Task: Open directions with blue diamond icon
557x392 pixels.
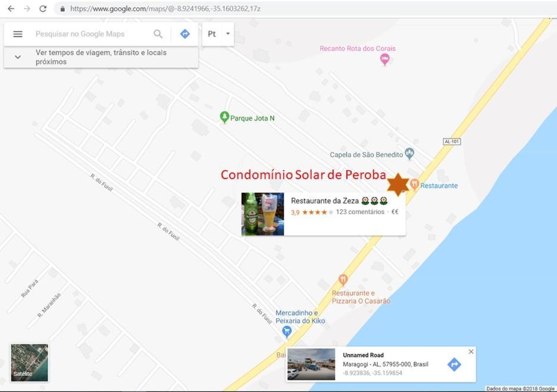Action: 184,34
